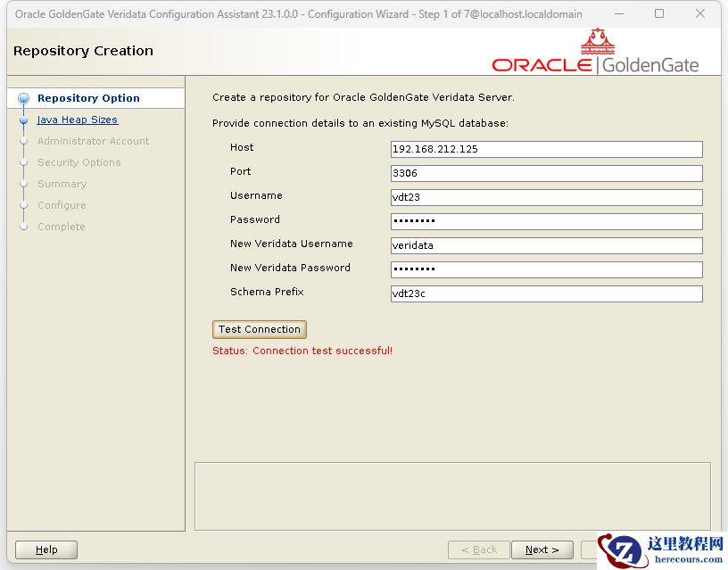This screenshot has width=728, height=570.
Task: Minimize the Configuration Wizard window
Action: tap(618, 14)
